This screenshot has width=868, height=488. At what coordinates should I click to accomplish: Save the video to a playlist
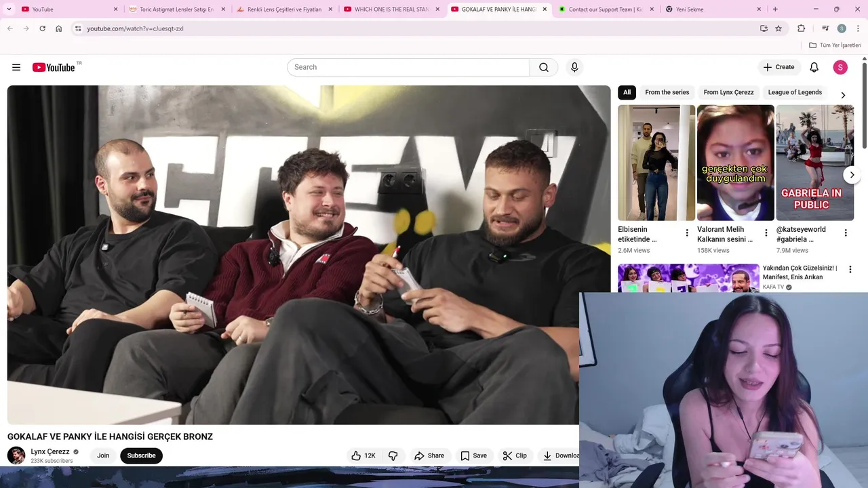[474, 455]
